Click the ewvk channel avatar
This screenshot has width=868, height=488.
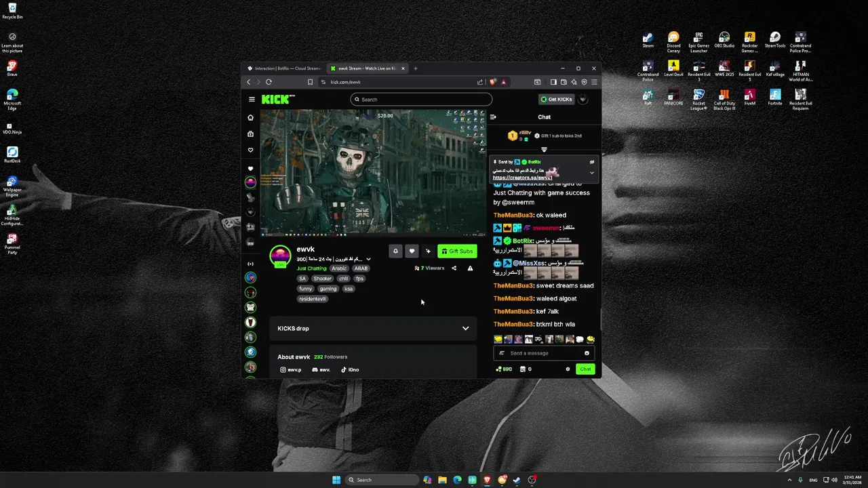click(x=280, y=257)
